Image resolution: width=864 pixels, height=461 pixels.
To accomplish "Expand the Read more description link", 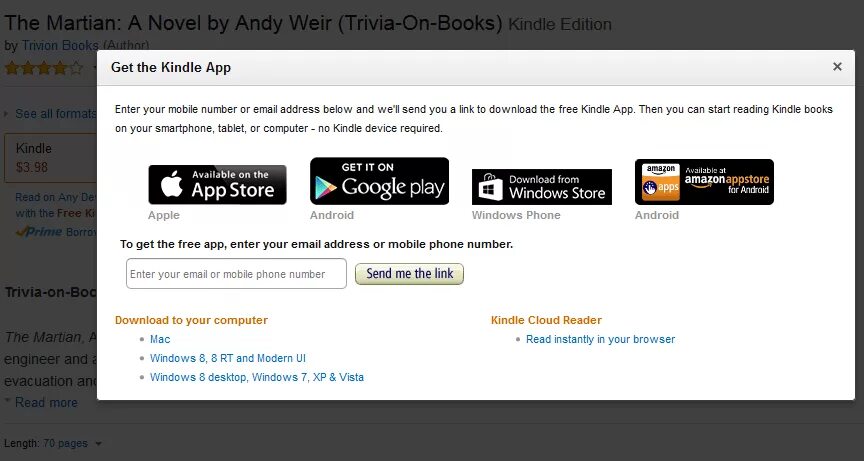I will pyautogui.click(x=46, y=403).
